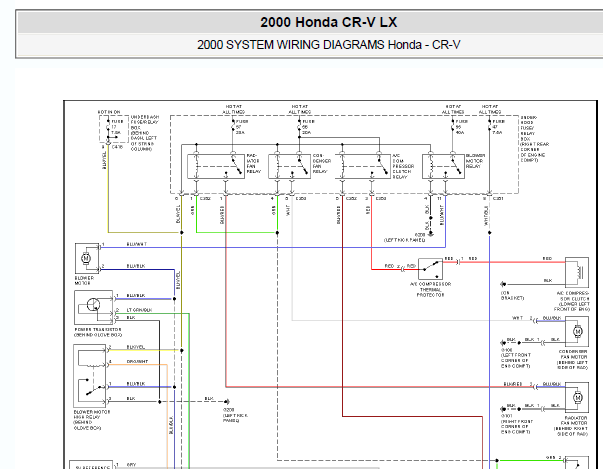Click the "G200 (LEFT KICK PANEL)" ground label below relay box

(x=405, y=237)
